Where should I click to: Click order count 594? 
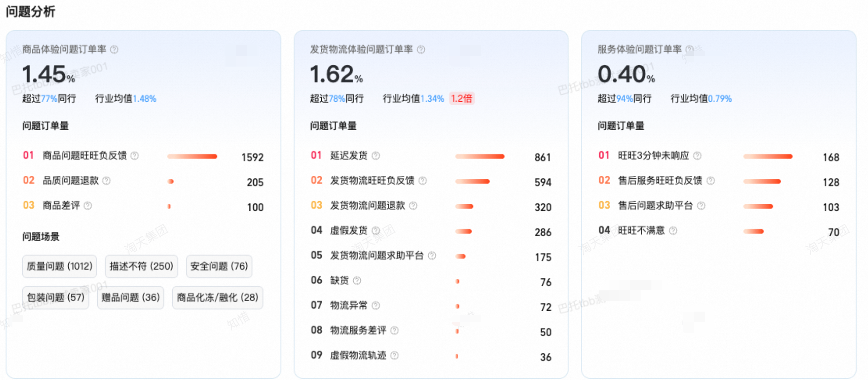[543, 182]
